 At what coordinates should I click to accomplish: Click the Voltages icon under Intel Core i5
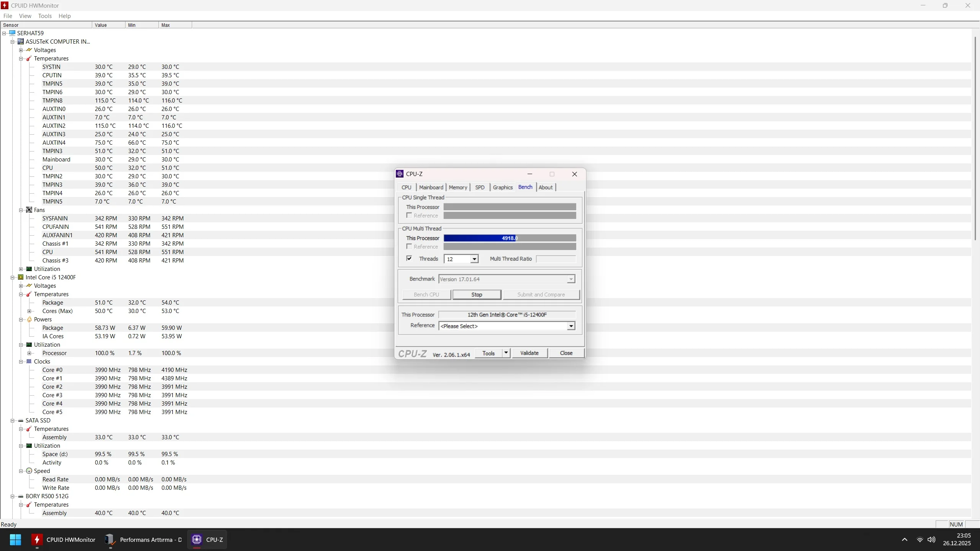coord(29,285)
